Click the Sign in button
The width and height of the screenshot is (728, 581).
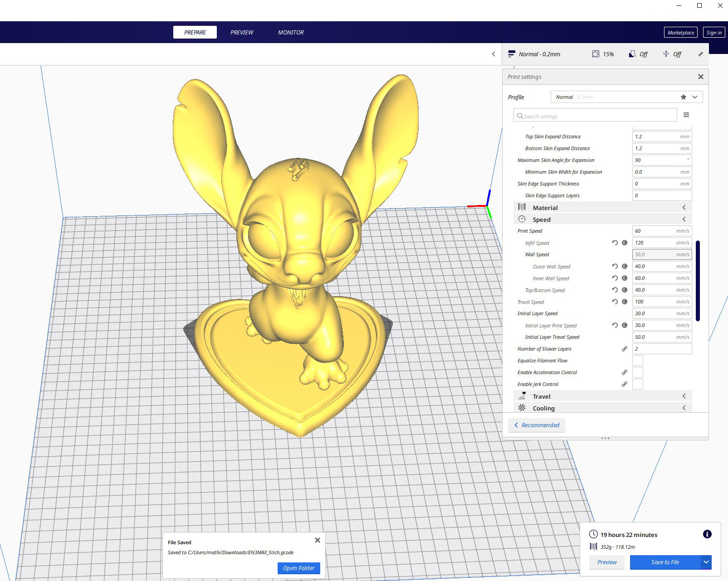(x=714, y=32)
